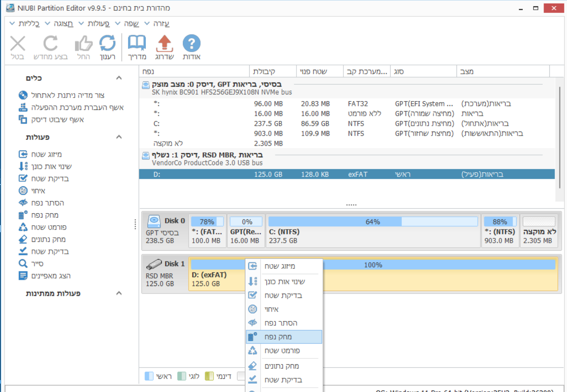Click hide volume (הסתר נפח) in sidebar
The image size is (567, 392).
coord(47,203)
